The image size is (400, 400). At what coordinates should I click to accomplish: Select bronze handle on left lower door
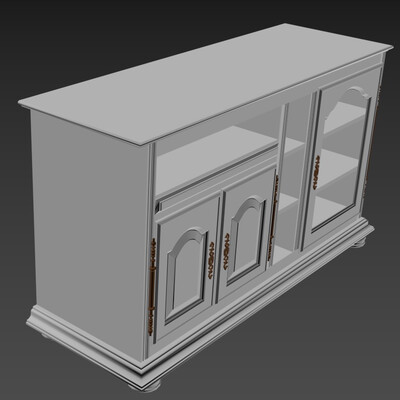tap(211, 260)
